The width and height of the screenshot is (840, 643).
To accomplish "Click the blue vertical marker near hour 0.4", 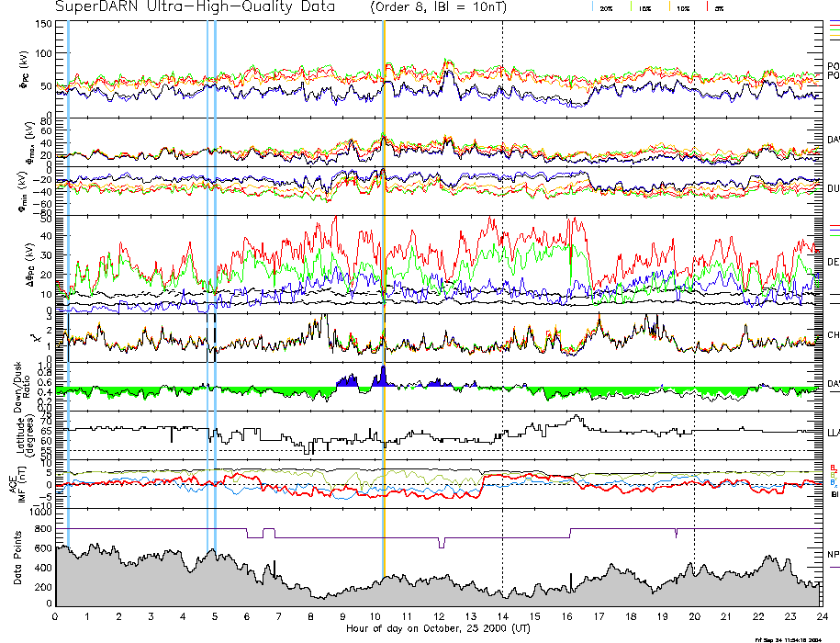I will click(x=68, y=276).
